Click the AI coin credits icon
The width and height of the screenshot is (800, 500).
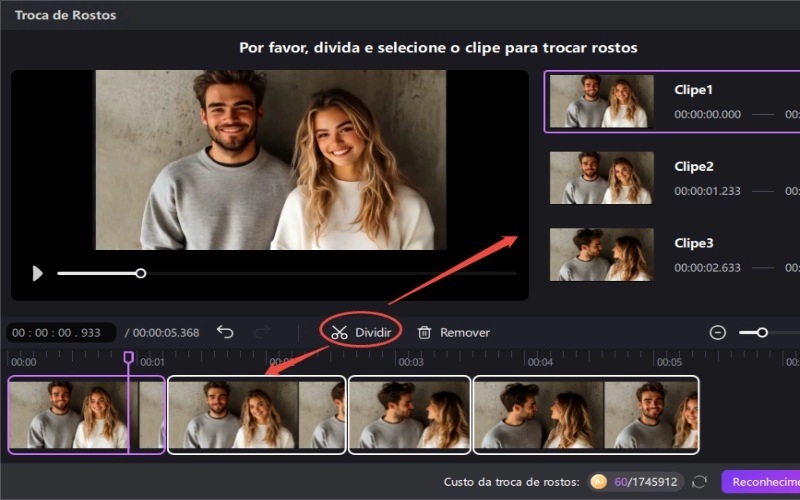(x=598, y=482)
